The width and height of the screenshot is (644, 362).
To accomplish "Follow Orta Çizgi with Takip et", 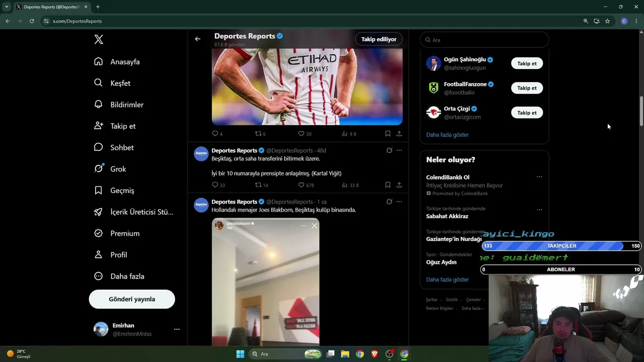I will 527,113.
